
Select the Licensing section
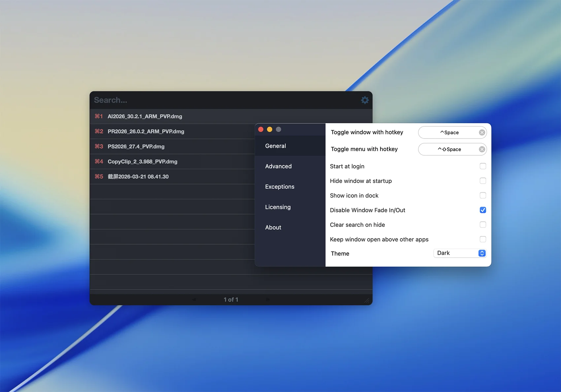(x=278, y=207)
